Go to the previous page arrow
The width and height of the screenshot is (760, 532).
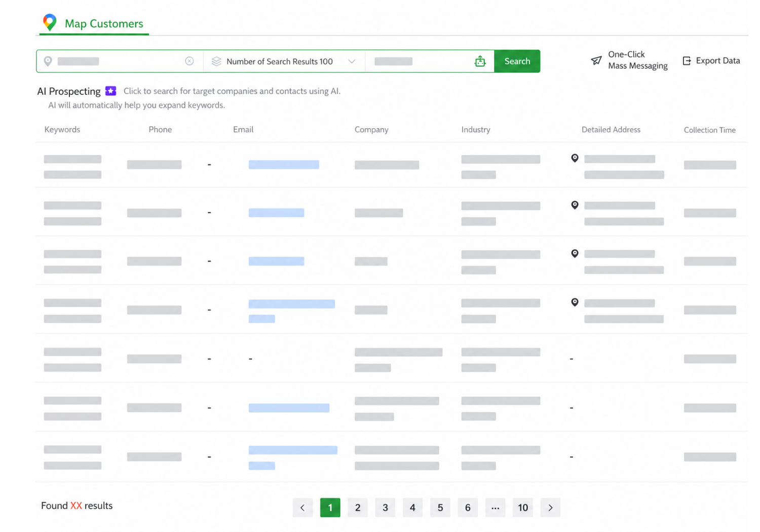pyautogui.click(x=302, y=508)
